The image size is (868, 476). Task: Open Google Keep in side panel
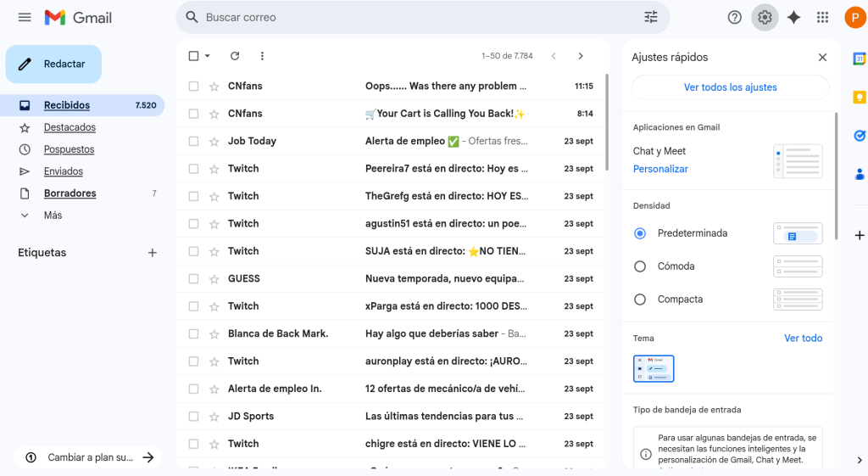(x=859, y=97)
